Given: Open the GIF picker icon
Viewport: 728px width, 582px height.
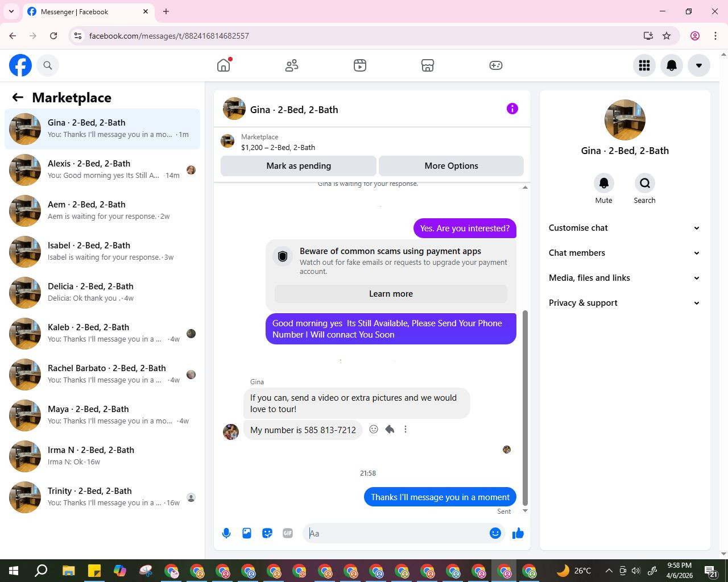Looking at the screenshot, I should (288, 533).
